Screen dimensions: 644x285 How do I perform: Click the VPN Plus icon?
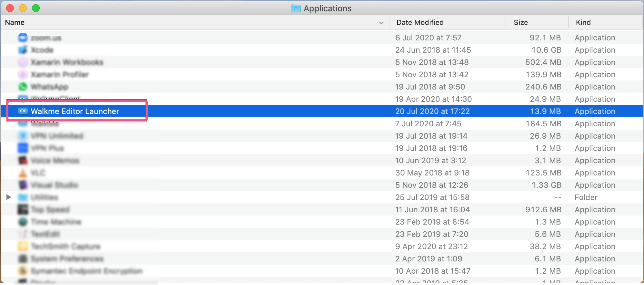(x=23, y=148)
